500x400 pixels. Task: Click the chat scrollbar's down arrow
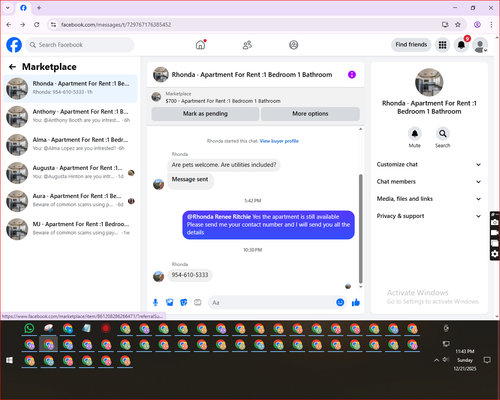coord(360,286)
